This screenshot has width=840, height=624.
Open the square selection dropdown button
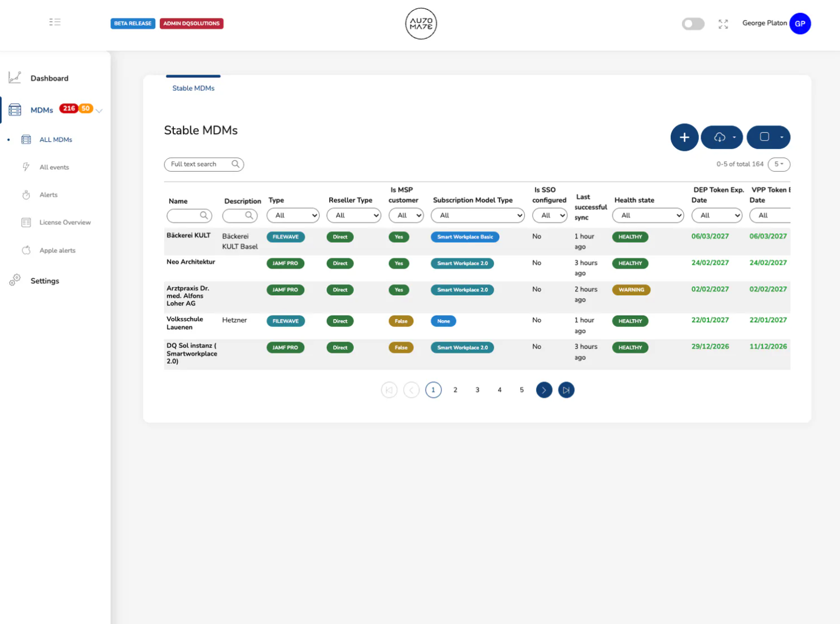[768, 137]
